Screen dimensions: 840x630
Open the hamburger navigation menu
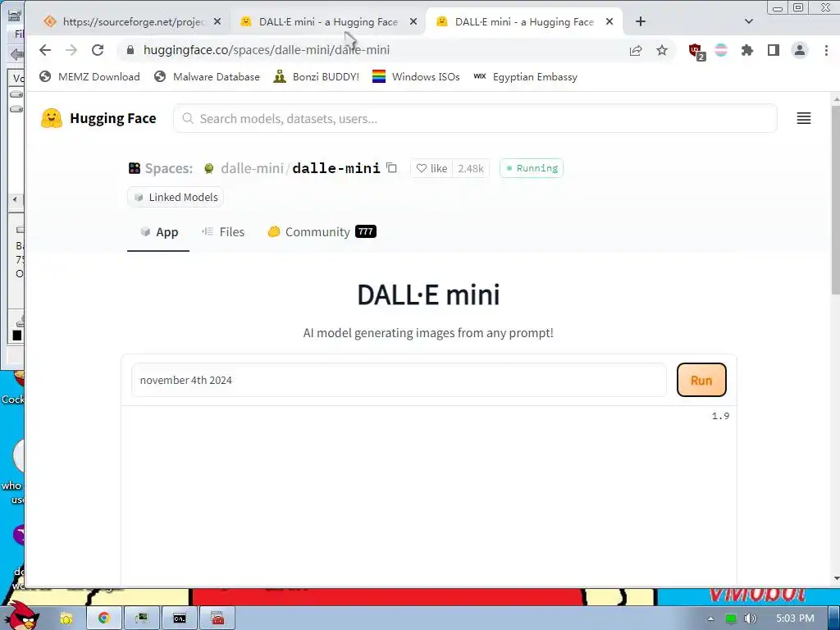(x=804, y=118)
